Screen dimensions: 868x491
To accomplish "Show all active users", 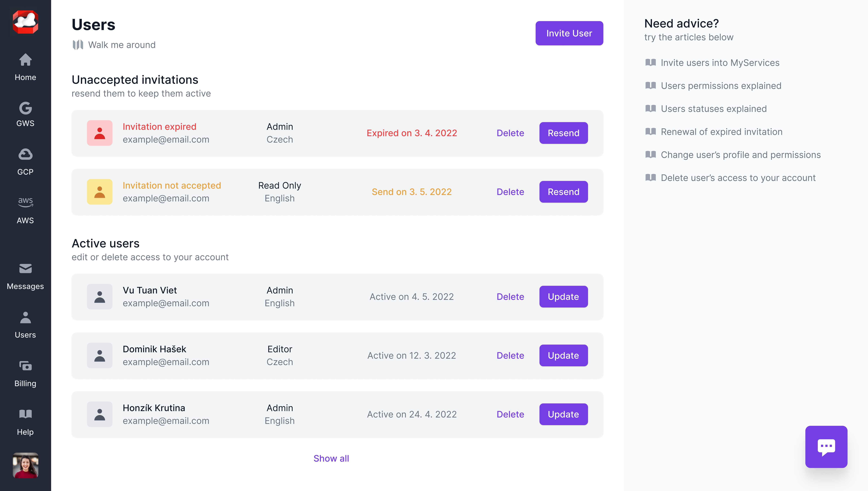I will coord(331,458).
